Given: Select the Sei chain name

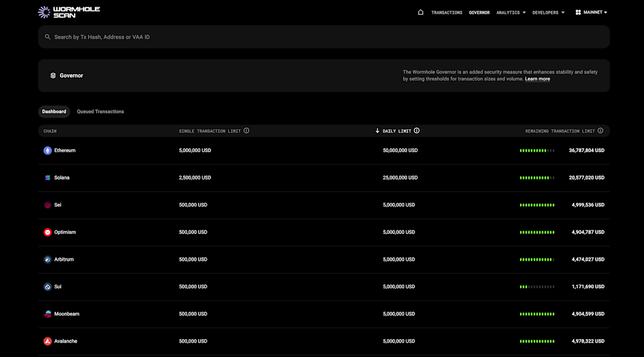Looking at the screenshot, I should (58, 205).
